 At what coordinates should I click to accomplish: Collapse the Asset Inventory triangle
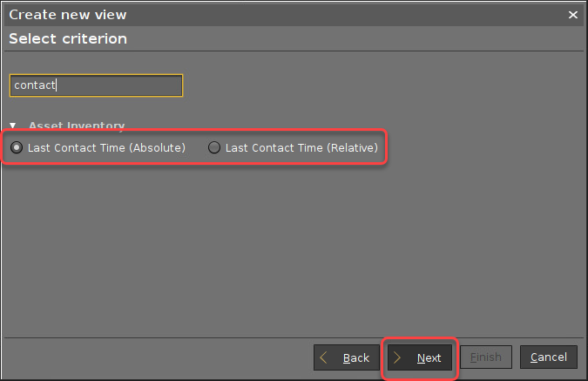(13, 126)
